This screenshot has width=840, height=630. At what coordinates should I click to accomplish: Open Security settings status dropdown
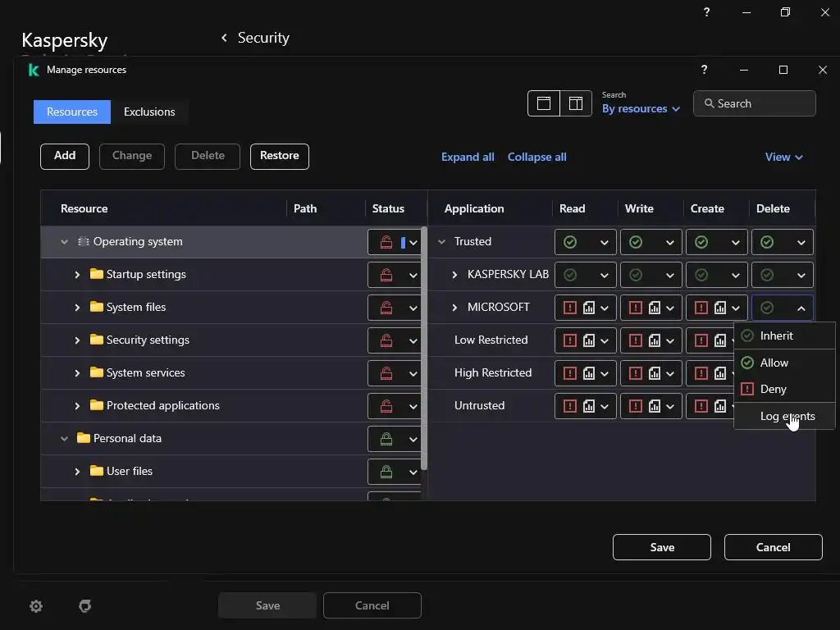click(x=413, y=340)
